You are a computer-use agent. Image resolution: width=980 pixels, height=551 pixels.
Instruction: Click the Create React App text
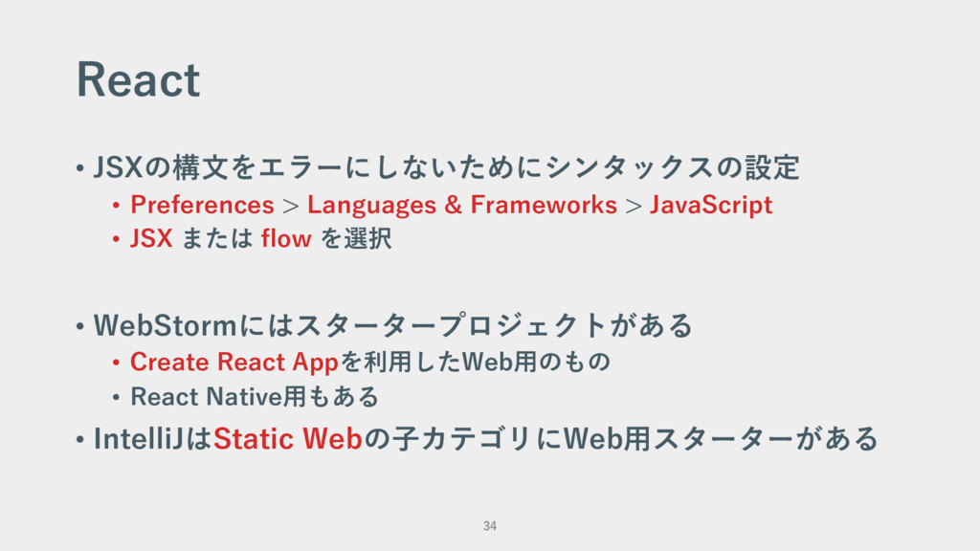pyautogui.click(x=234, y=363)
